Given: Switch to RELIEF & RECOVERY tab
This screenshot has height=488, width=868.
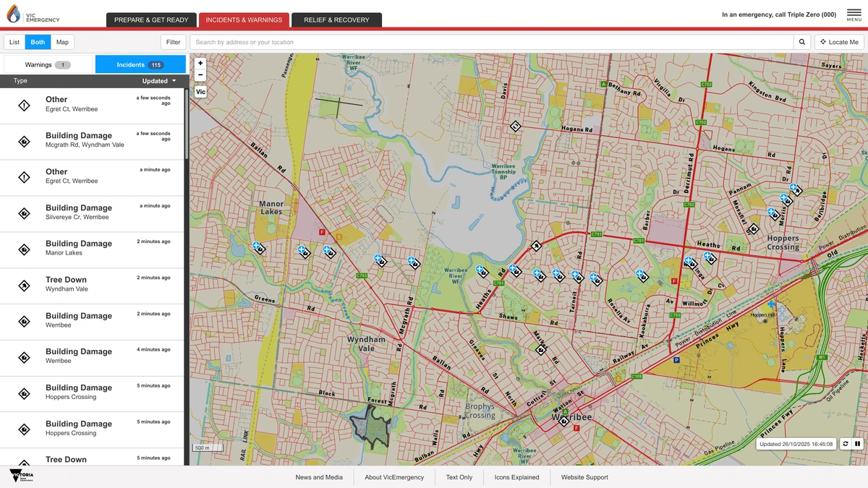Looking at the screenshot, I should (336, 20).
